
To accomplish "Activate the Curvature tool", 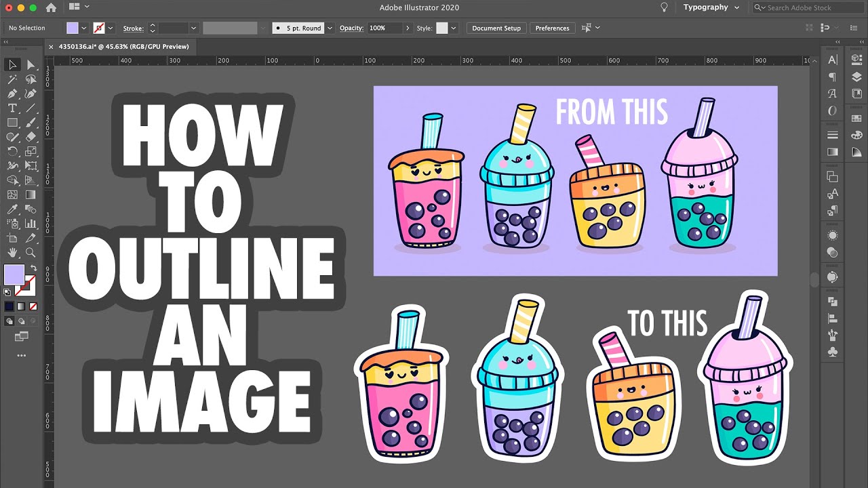I will point(31,94).
